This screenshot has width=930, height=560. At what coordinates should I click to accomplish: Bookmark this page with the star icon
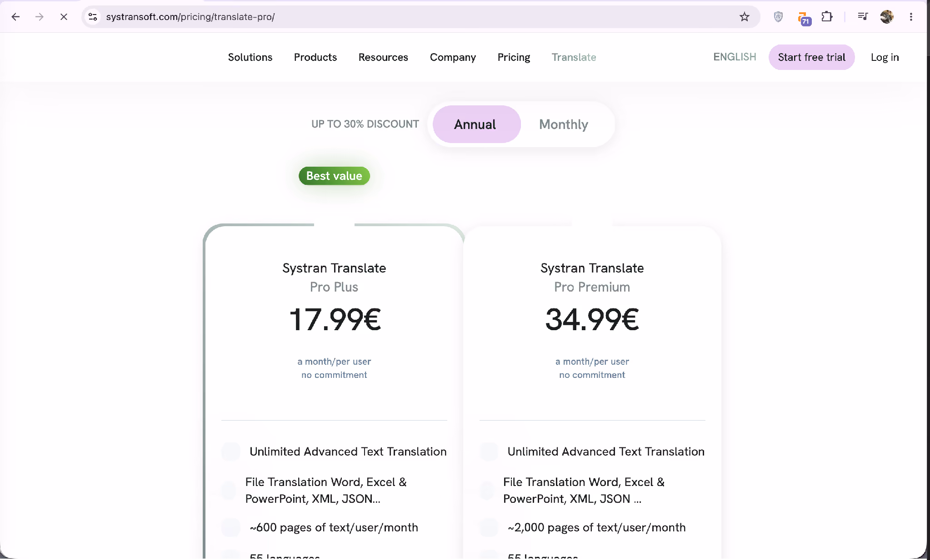point(744,17)
